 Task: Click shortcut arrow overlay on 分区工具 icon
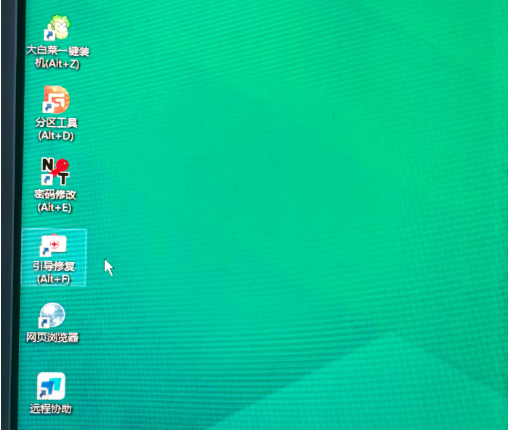coord(48,107)
